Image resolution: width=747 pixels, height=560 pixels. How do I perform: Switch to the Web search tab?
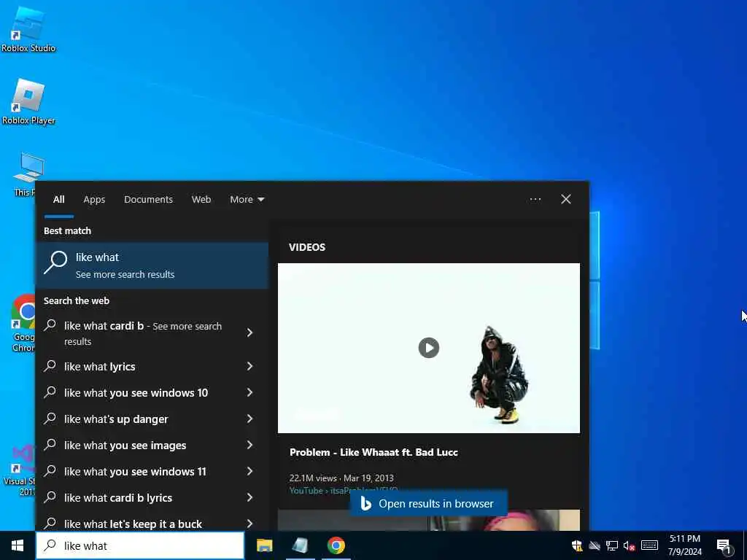pos(201,200)
